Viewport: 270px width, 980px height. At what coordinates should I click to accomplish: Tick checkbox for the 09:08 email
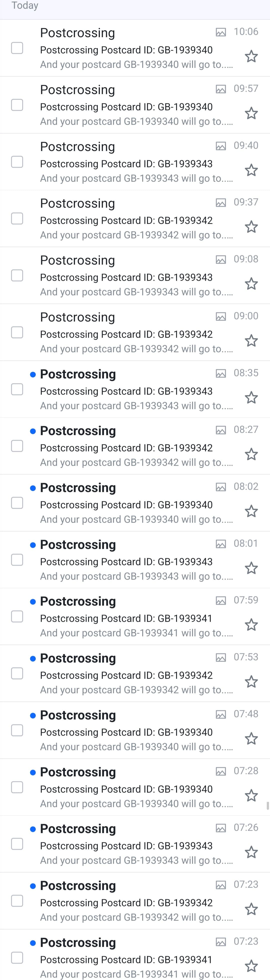click(17, 275)
